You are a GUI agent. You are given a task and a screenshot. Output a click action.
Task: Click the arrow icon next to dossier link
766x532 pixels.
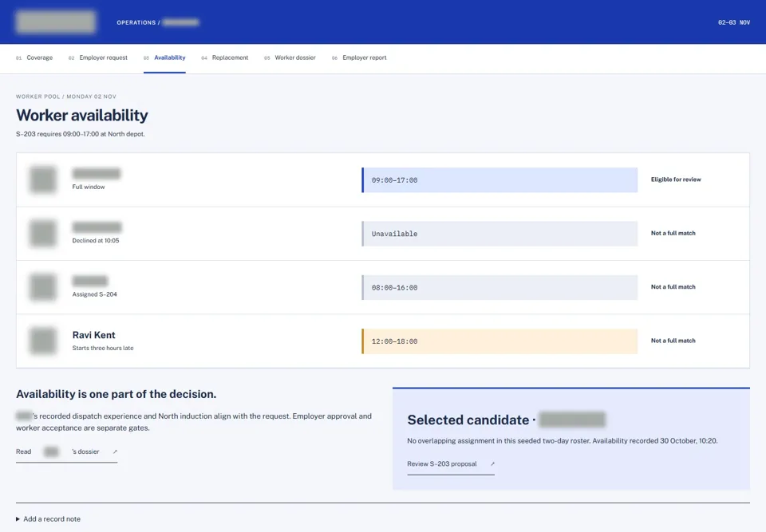coord(115,452)
